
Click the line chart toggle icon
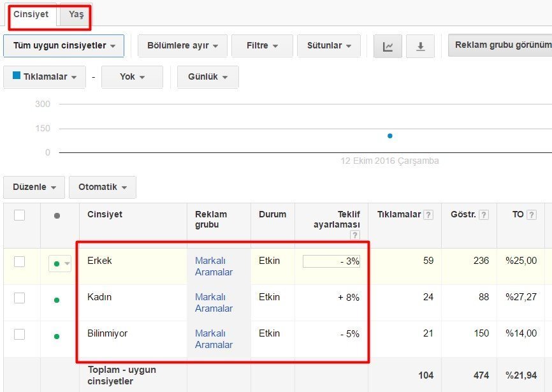(x=388, y=47)
